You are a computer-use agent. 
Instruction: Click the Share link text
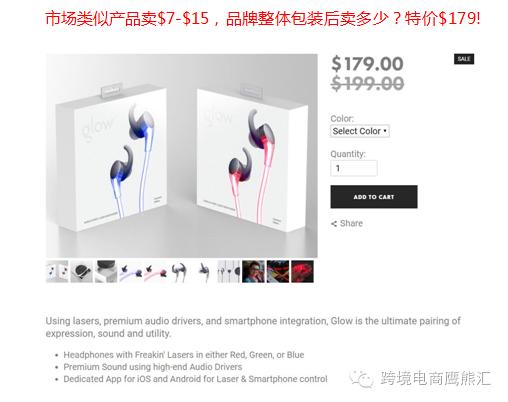[x=351, y=223]
